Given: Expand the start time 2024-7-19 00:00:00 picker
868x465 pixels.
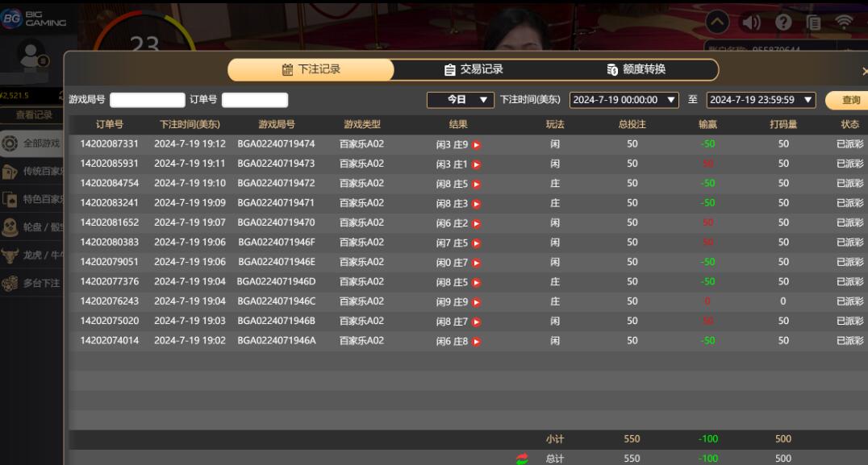Looking at the screenshot, I should point(624,100).
